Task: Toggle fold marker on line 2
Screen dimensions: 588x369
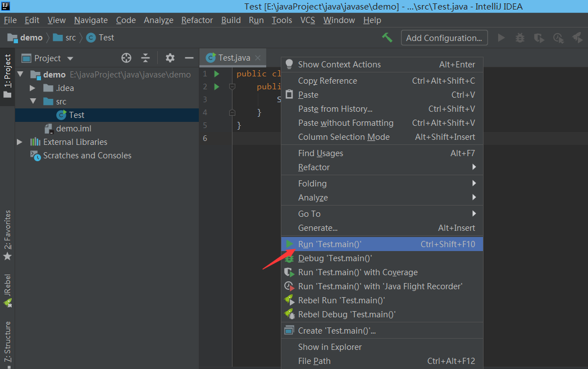Action: coord(232,86)
